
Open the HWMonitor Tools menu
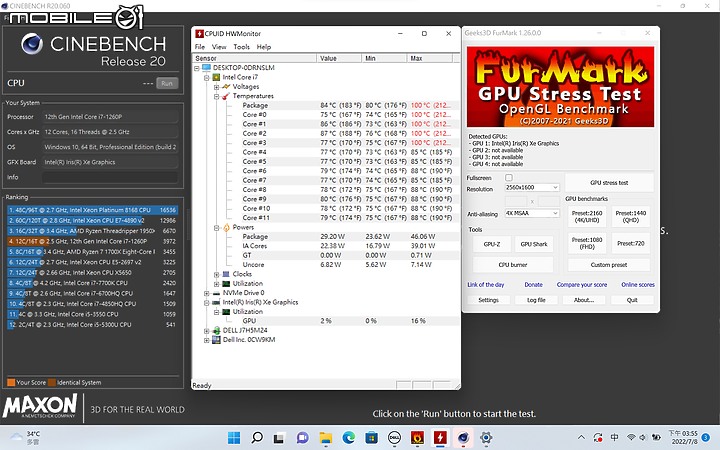coord(242,47)
